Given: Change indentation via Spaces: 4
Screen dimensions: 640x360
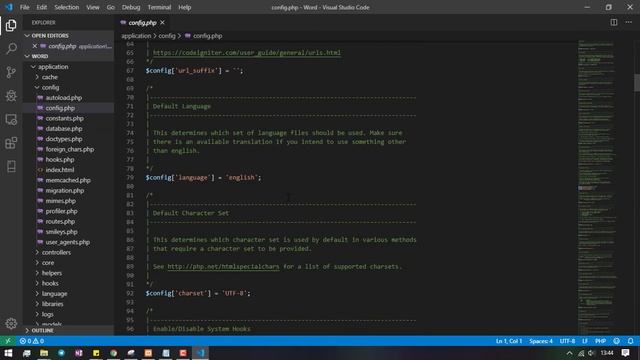Looking at the screenshot, I should pyautogui.click(x=540, y=341).
